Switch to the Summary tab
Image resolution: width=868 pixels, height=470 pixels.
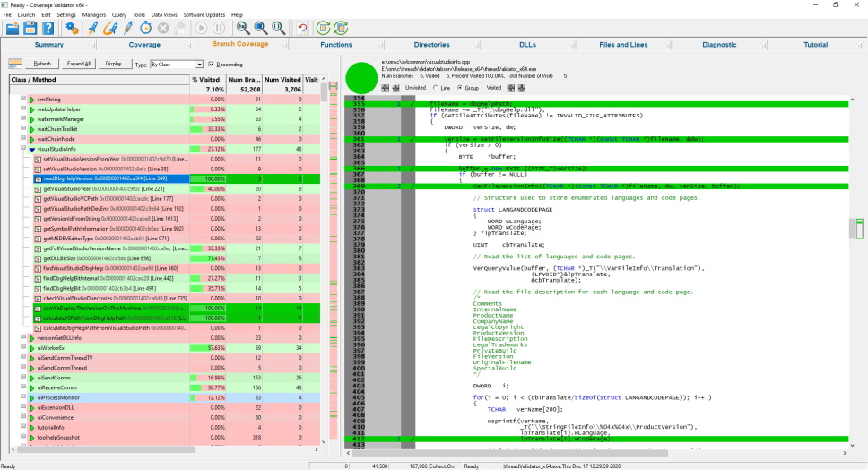[x=48, y=45]
